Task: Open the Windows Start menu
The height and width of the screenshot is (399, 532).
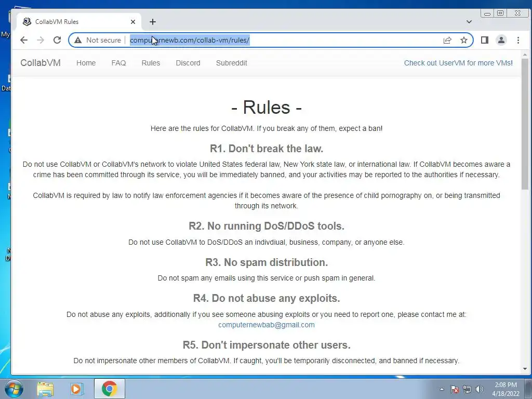Action: click(x=14, y=389)
